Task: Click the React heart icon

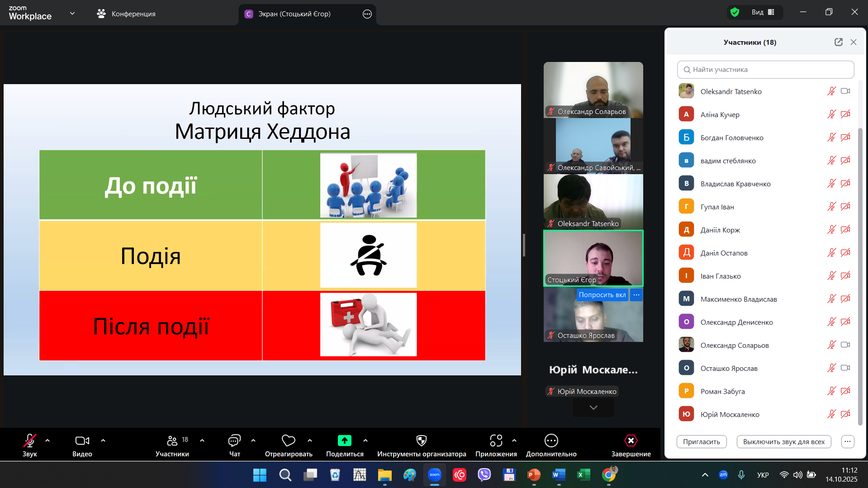Action: coord(288,441)
